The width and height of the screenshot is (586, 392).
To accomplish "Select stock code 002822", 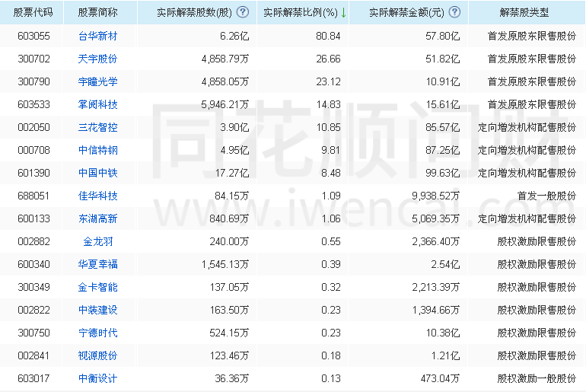I will click(33, 310).
